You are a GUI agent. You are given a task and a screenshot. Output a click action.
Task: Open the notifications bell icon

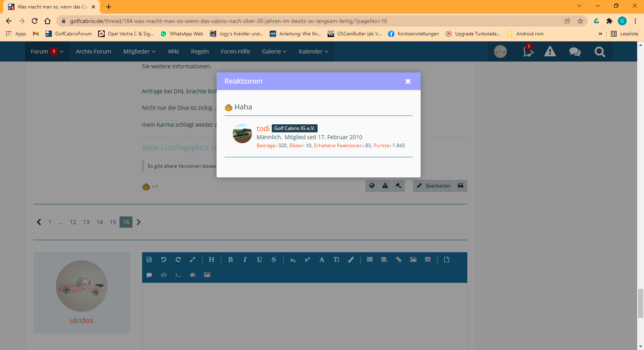click(x=528, y=51)
